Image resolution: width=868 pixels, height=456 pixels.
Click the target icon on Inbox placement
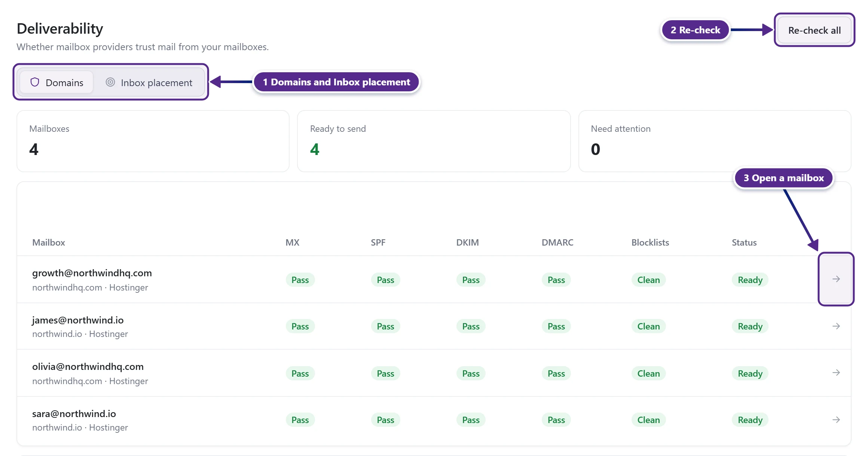coord(110,82)
